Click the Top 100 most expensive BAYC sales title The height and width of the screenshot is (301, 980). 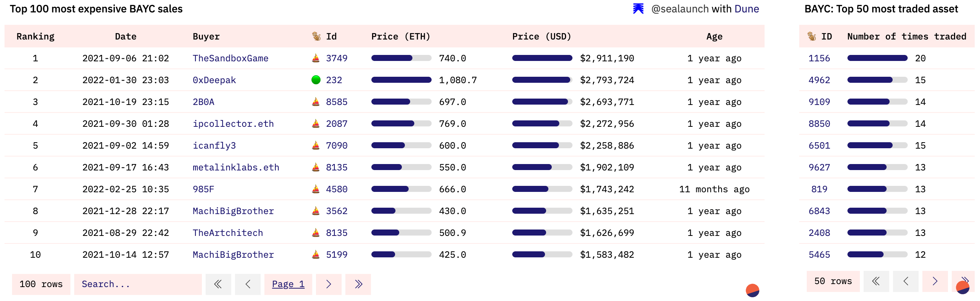pyautogui.click(x=97, y=8)
